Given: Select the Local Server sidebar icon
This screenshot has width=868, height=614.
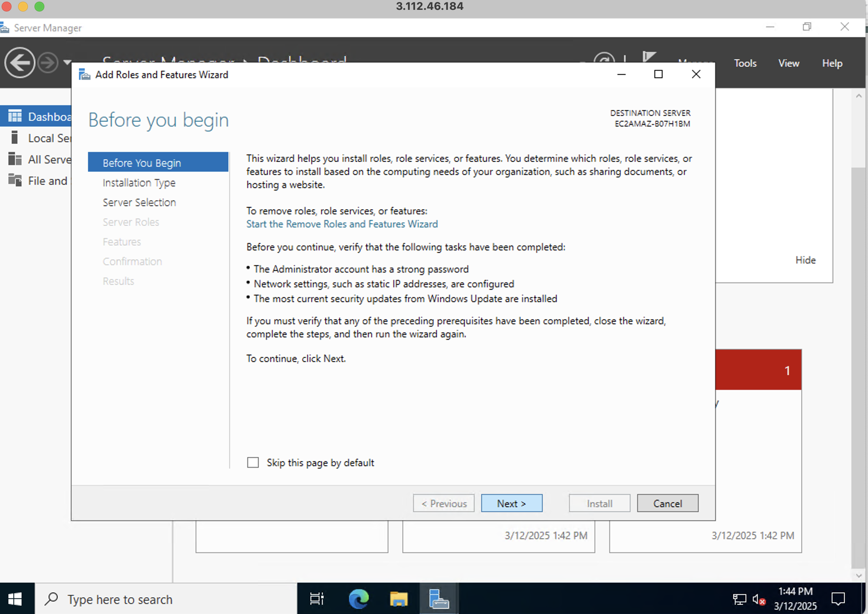Looking at the screenshot, I should tap(15, 138).
